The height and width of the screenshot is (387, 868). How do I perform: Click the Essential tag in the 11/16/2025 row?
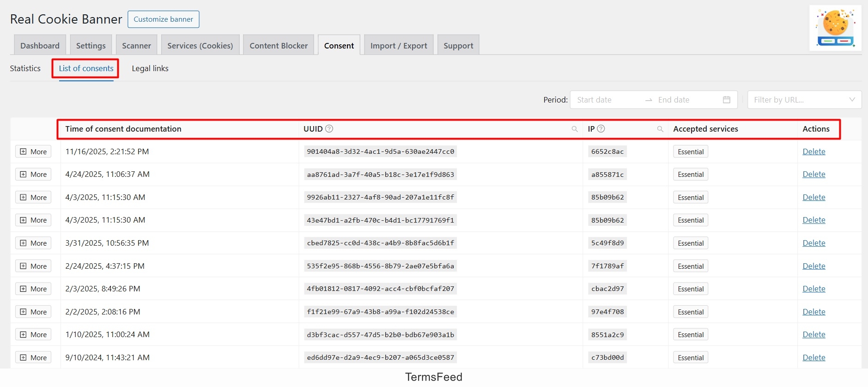click(691, 151)
